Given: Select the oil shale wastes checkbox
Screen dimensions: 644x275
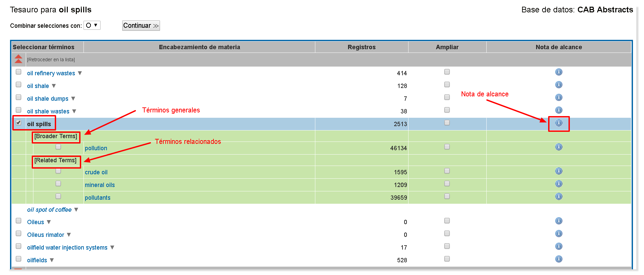Looking at the screenshot, I should 18,110.
